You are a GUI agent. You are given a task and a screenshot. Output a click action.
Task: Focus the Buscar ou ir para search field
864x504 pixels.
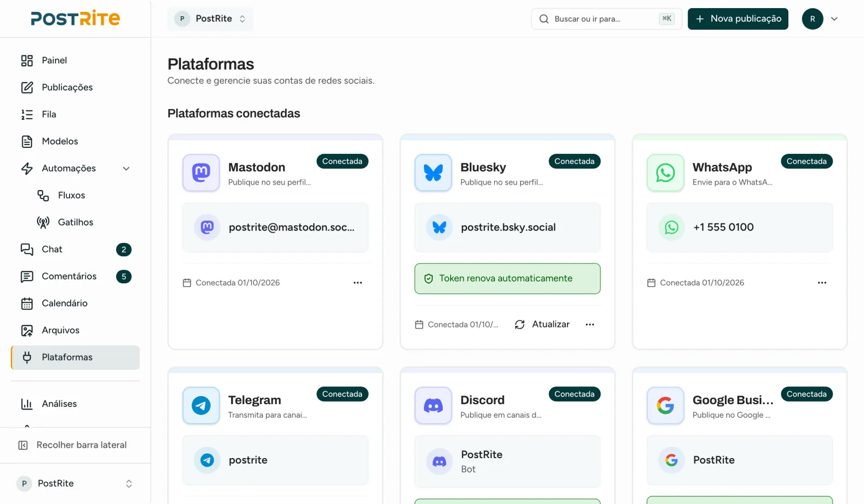[x=606, y=19]
